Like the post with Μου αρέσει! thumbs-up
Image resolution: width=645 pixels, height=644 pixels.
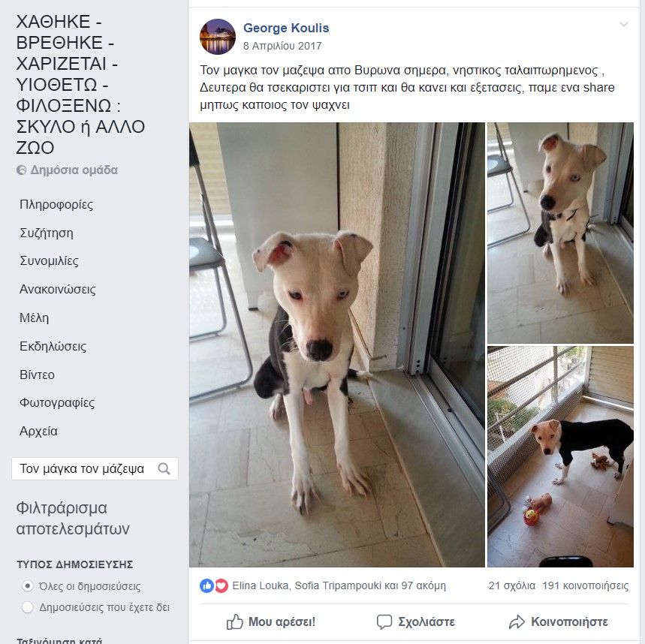(x=270, y=621)
